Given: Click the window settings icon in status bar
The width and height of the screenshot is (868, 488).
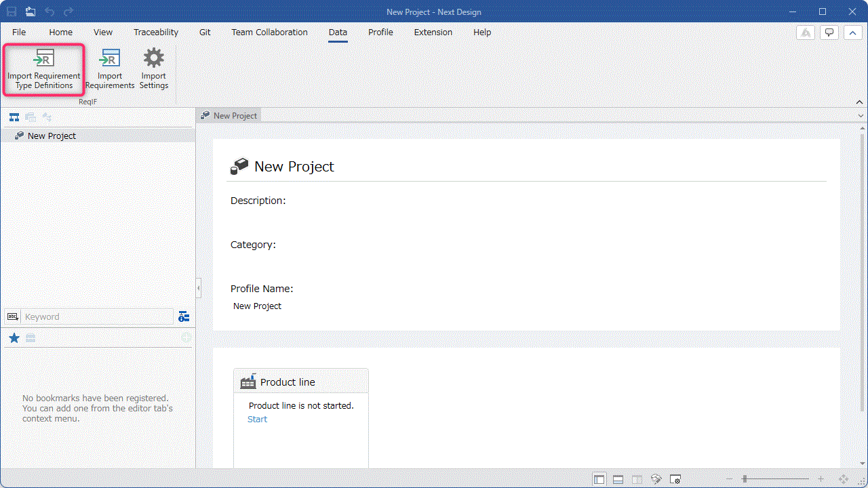Looking at the screenshot, I should [x=675, y=479].
